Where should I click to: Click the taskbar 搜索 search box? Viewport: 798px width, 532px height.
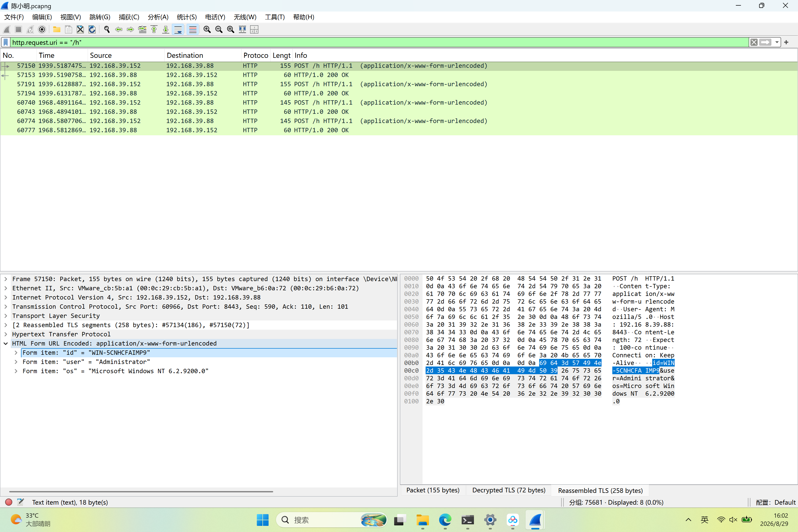[331, 520]
